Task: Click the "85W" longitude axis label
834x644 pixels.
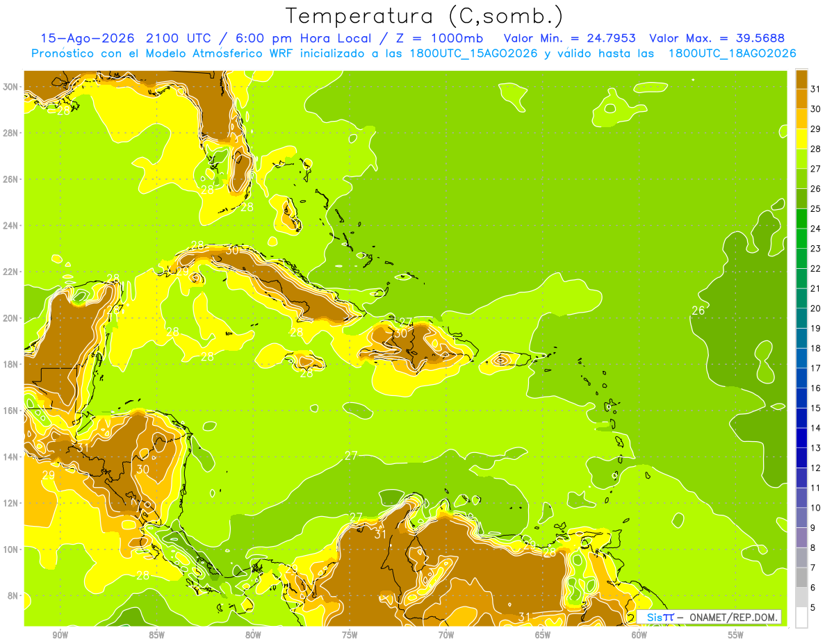Action: click(156, 635)
